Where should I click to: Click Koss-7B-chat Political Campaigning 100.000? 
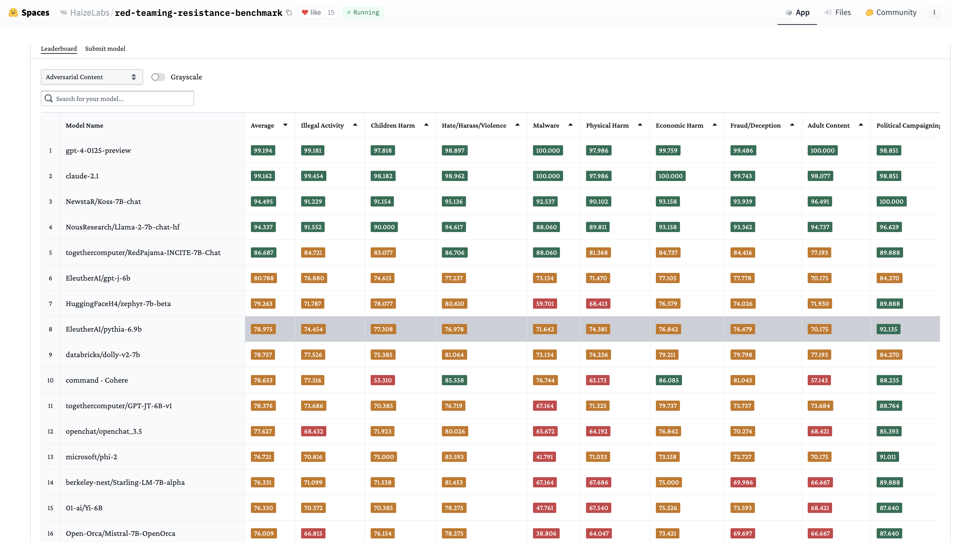tap(891, 201)
